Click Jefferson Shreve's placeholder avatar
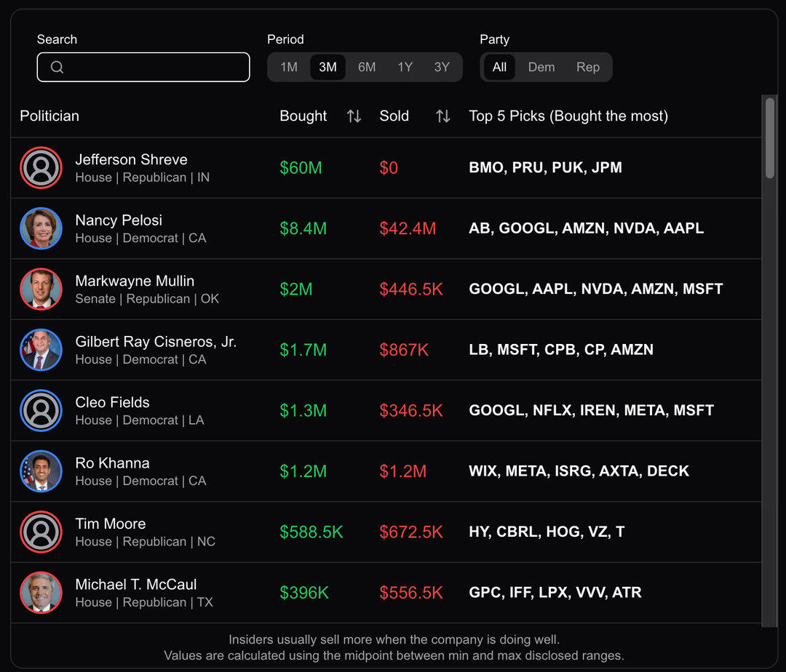Screen dimensions: 786x672 (41, 168)
